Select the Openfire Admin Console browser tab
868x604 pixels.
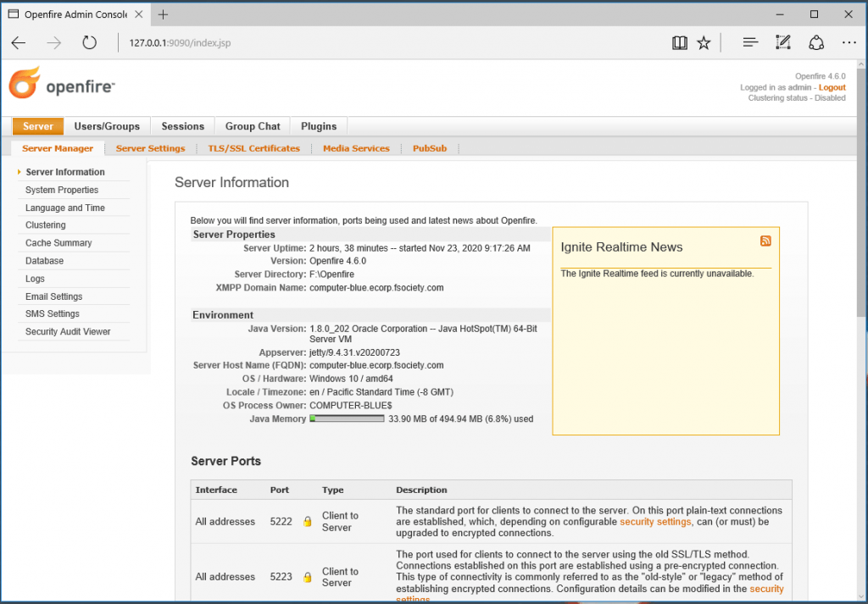point(75,14)
